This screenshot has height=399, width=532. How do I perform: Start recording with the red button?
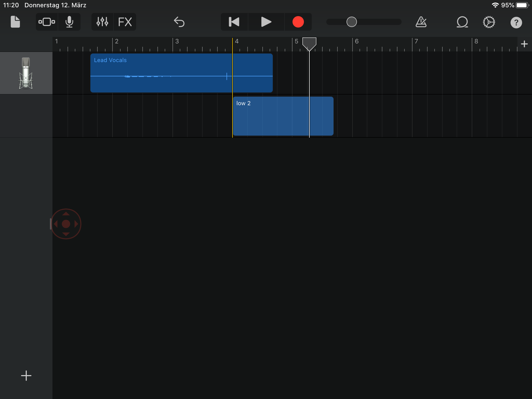[x=298, y=22]
